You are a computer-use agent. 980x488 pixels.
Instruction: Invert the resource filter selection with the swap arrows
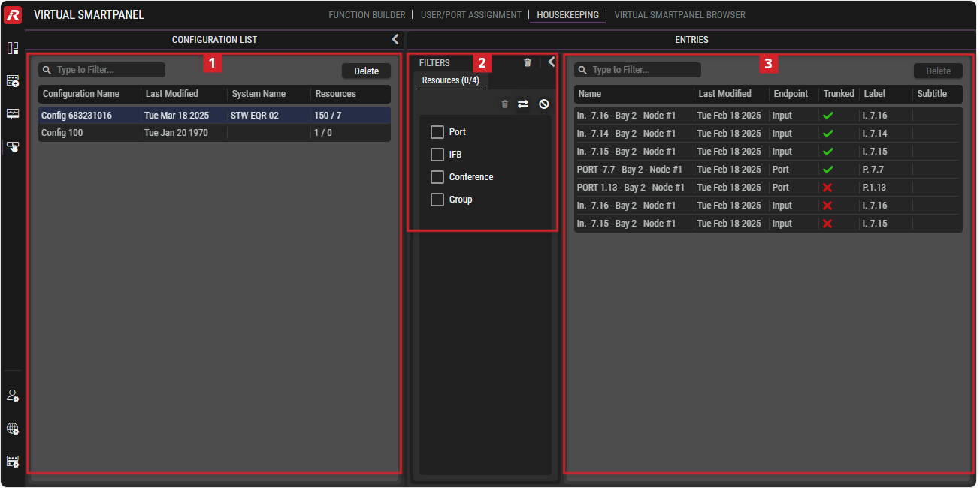pyautogui.click(x=523, y=104)
